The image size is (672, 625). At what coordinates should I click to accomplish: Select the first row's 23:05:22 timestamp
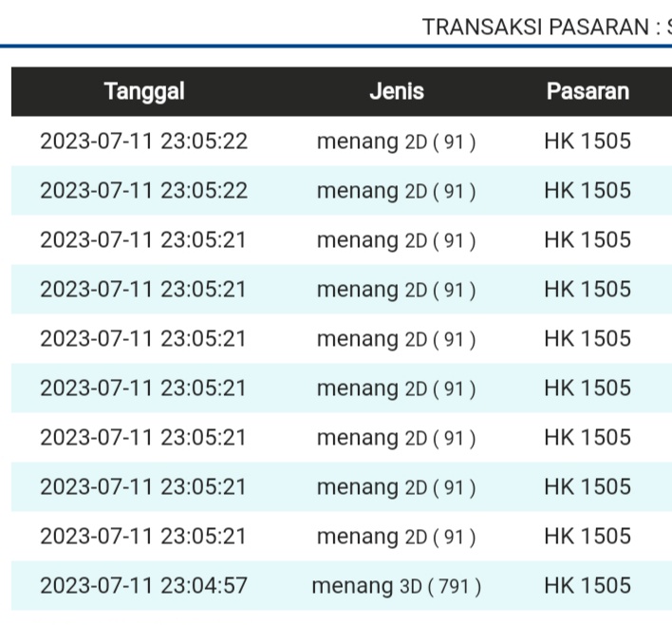143,142
